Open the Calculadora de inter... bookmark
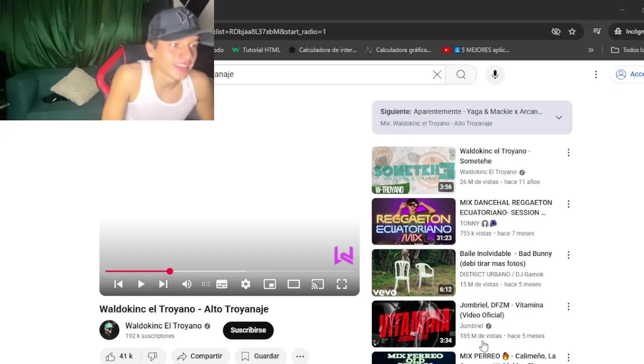The image size is (644, 364). (323, 50)
